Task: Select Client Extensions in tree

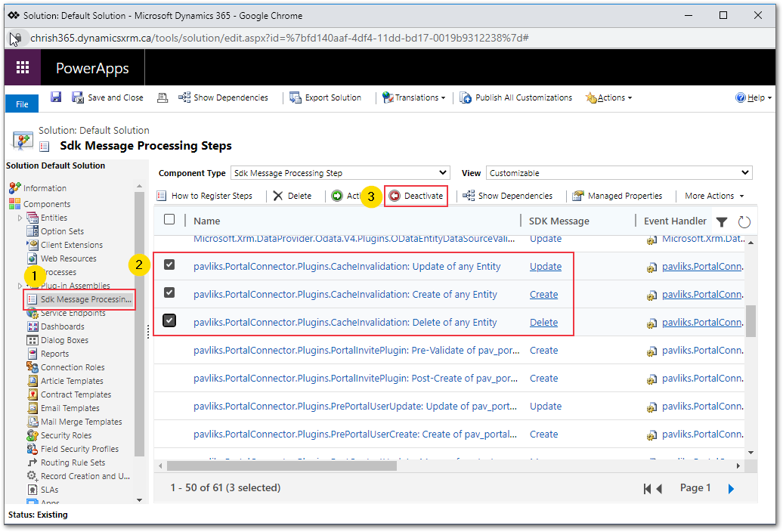Action: (x=71, y=245)
